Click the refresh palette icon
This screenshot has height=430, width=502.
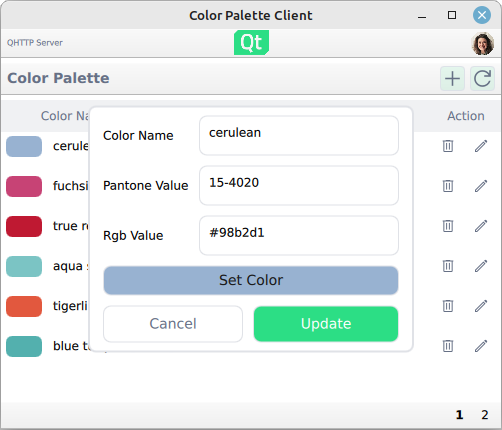pyautogui.click(x=482, y=79)
